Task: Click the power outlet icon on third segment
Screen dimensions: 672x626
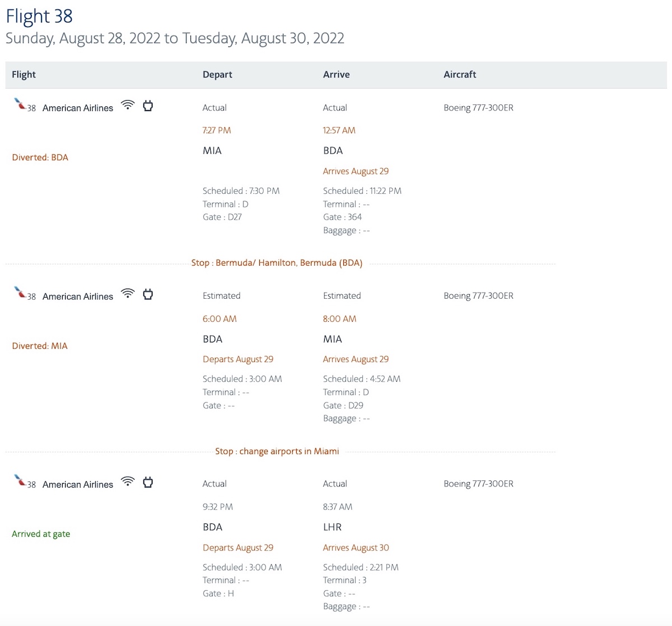Action: click(x=148, y=482)
